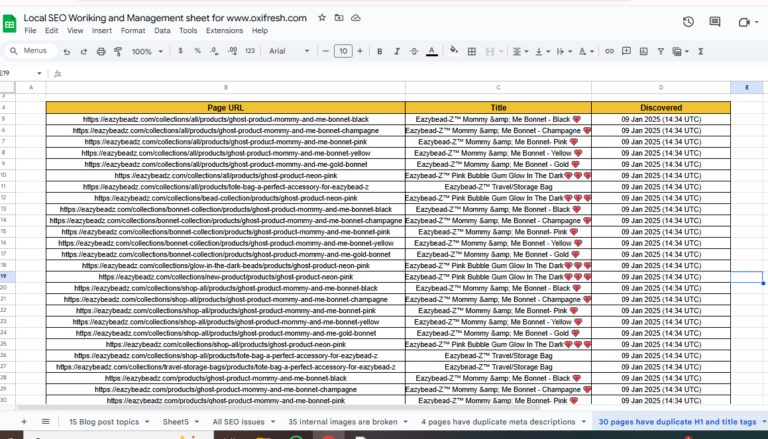This screenshot has height=439, width=768.
Task: Increase font size with plus button
Action: [360, 51]
